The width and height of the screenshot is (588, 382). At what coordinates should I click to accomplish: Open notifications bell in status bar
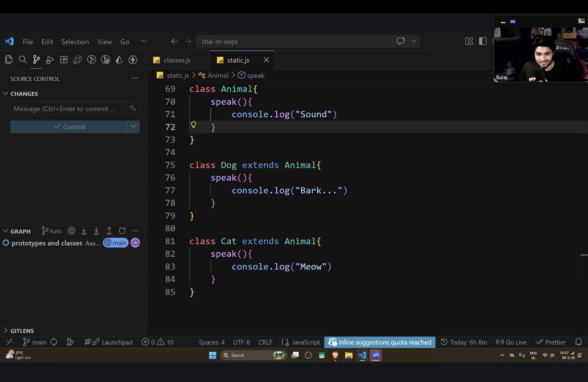pyautogui.click(x=578, y=342)
